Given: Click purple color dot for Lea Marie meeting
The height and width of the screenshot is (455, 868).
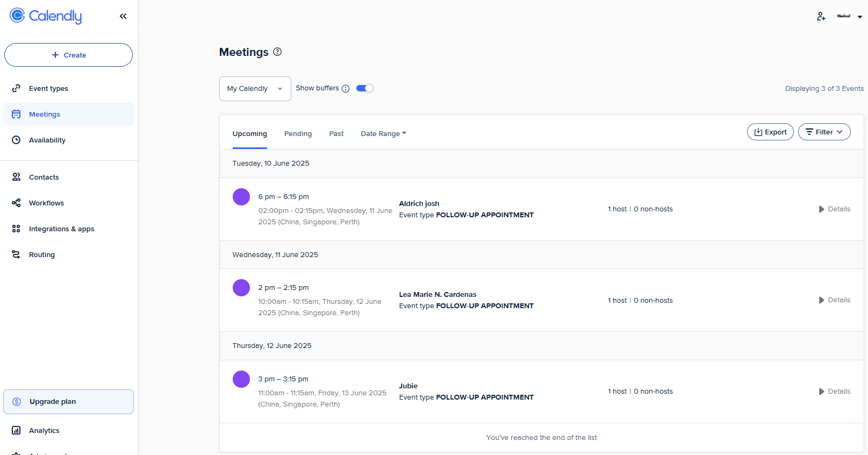Looking at the screenshot, I should pyautogui.click(x=241, y=288).
